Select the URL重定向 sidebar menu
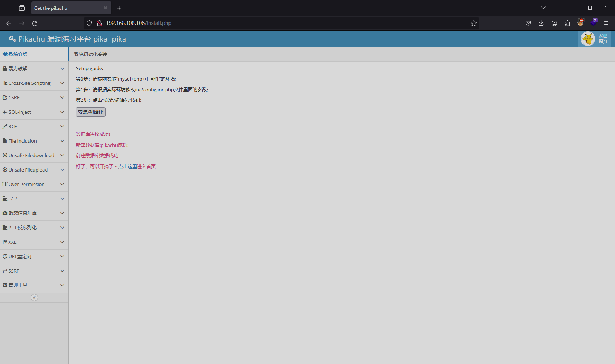The image size is (615, 364). [x=34, y=256]
